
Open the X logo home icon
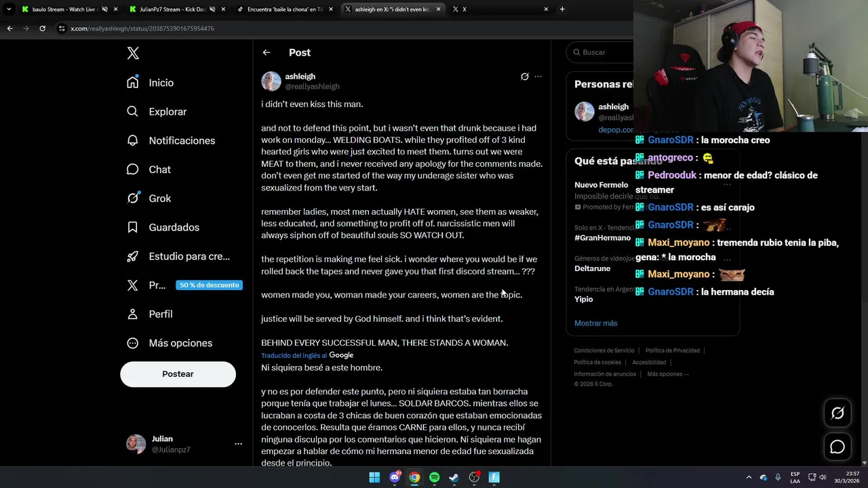(x=133, y=54)
